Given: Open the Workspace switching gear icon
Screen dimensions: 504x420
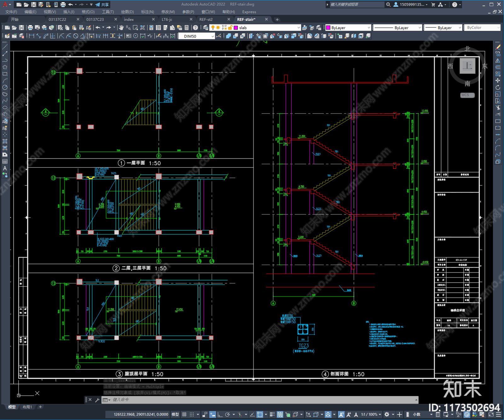Looking at the screenshot, I should 387,414.
